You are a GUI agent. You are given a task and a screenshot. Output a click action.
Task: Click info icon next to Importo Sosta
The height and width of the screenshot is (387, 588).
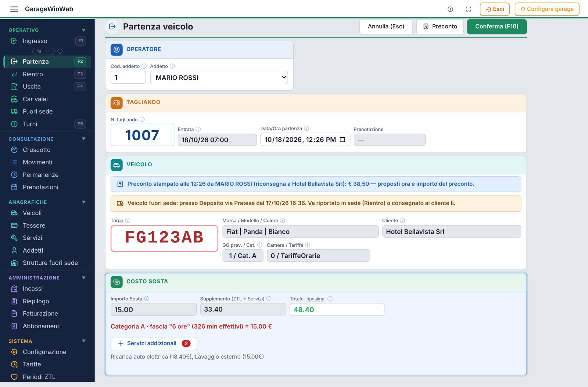[x=147, y=299]
